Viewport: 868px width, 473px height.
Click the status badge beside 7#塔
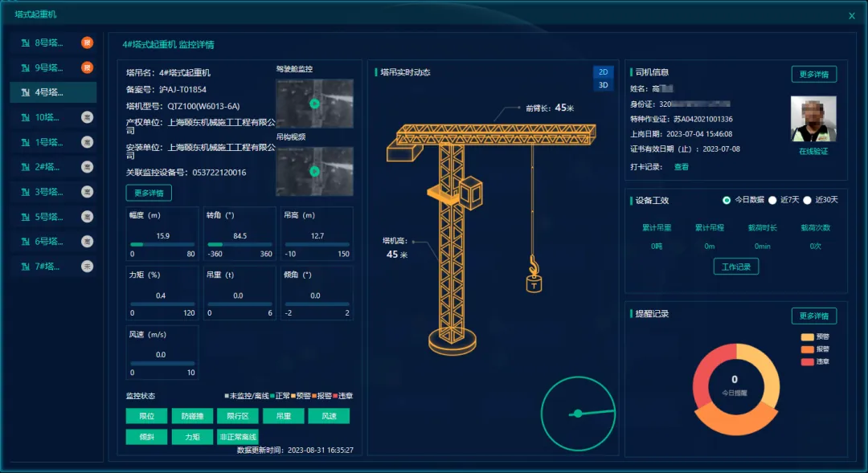coord(87,266)
